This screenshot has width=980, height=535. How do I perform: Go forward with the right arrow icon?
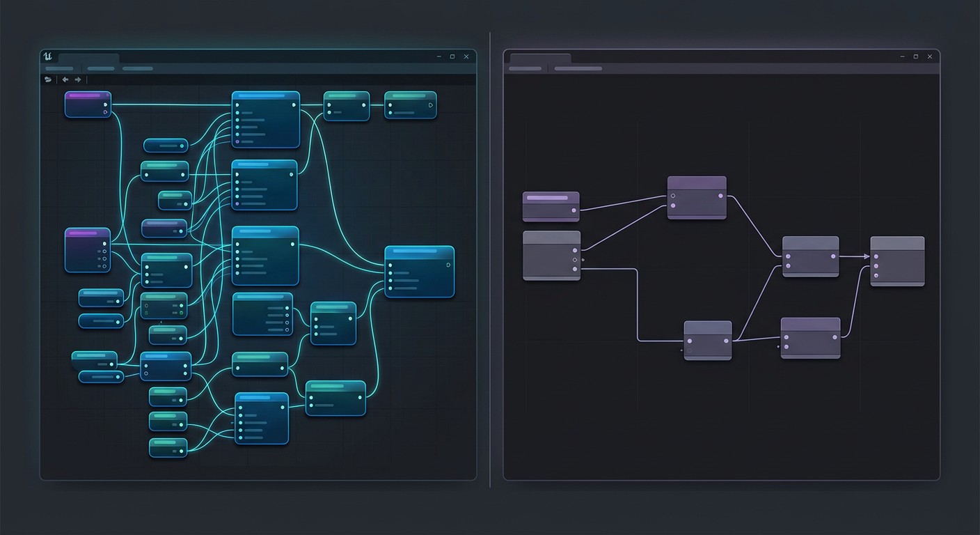tap(78, 79)
